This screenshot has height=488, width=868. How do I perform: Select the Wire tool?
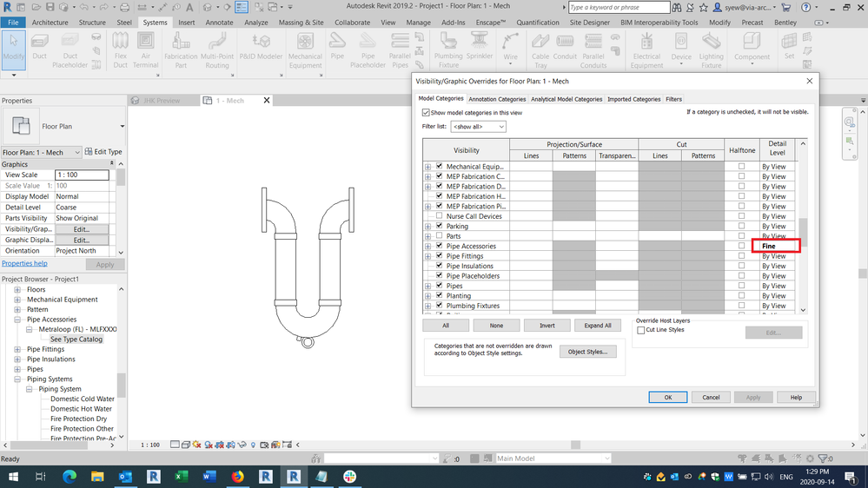tap(510, 47)
